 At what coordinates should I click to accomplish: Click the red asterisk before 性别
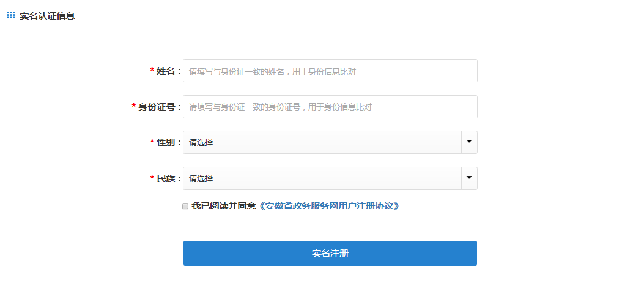152,142
